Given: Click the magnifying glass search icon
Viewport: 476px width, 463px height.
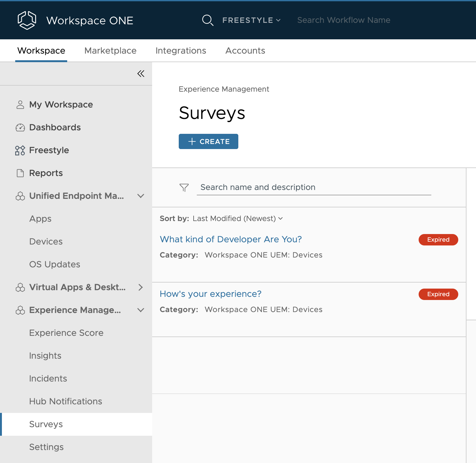Looking at the screenshot, I should click(208, 20).
